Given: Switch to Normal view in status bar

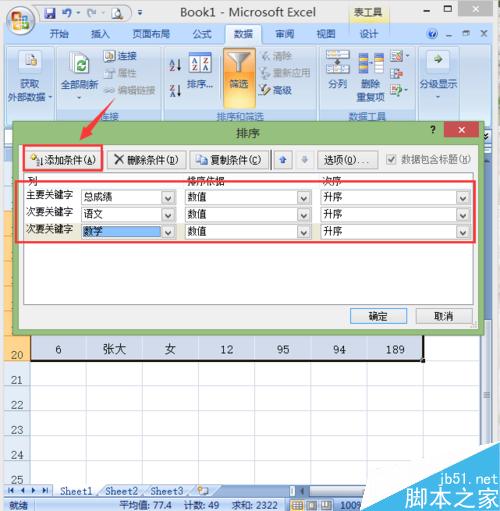Looking at the screenshot, I should pos(297,505).
